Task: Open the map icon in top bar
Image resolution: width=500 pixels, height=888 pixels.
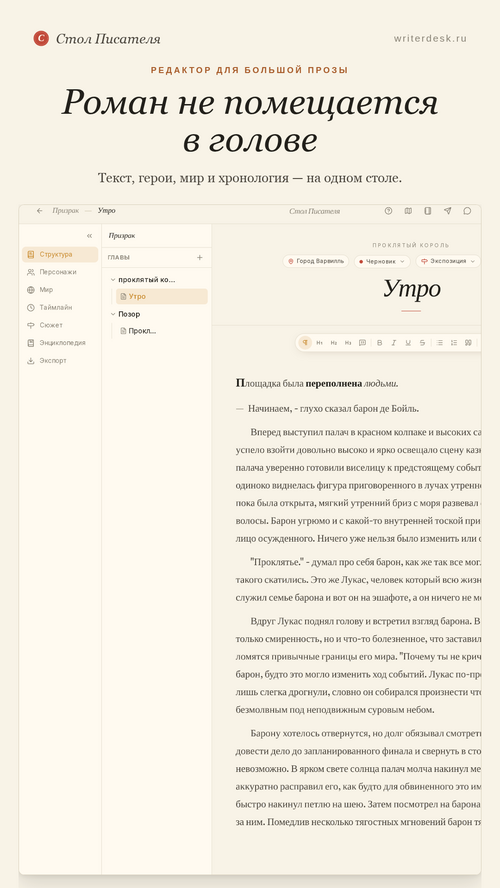Action: point(408,211)
